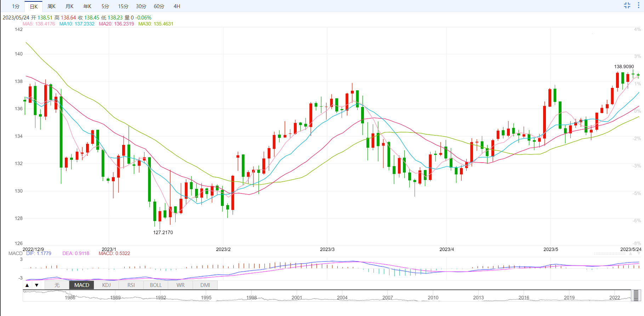The image size is (644, 316).
Task: Open the 4H interval tab
Action: 177,6
